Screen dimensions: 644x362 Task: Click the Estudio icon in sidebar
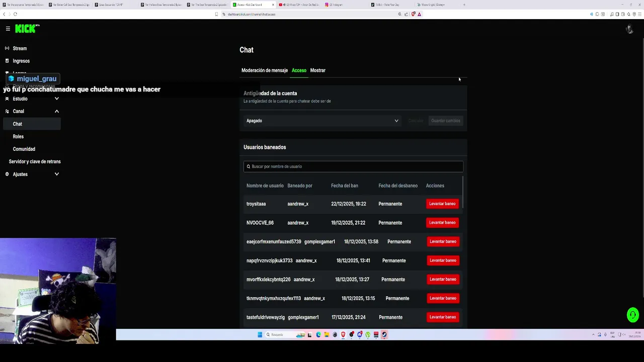[x=7, y=99]
